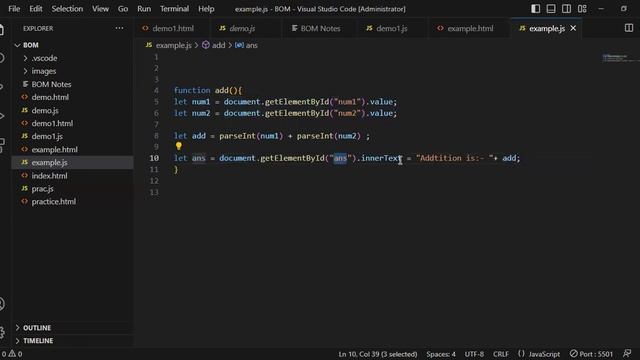Open the Terminal menu
The width and height of the screenshot is (640, 360).
pos(174,9)
